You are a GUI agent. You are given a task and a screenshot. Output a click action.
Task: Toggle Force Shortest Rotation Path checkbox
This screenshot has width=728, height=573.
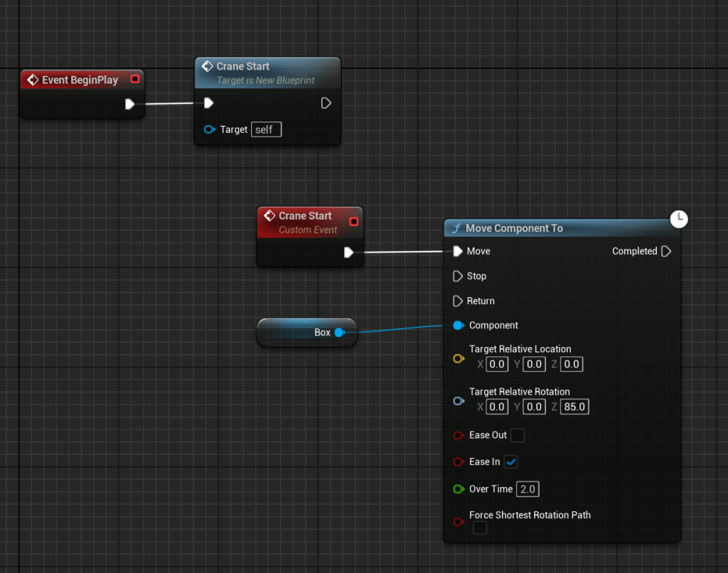[x=480, y=528]
